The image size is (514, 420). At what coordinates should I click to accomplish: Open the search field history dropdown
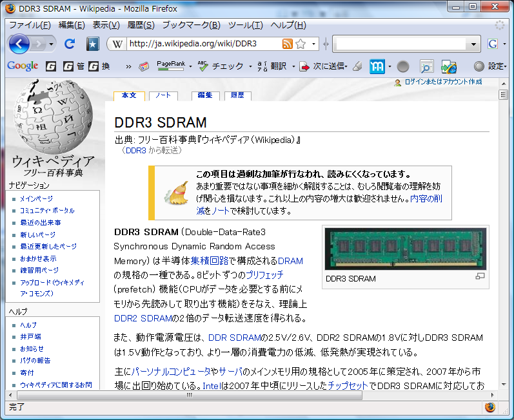[473, 44]
